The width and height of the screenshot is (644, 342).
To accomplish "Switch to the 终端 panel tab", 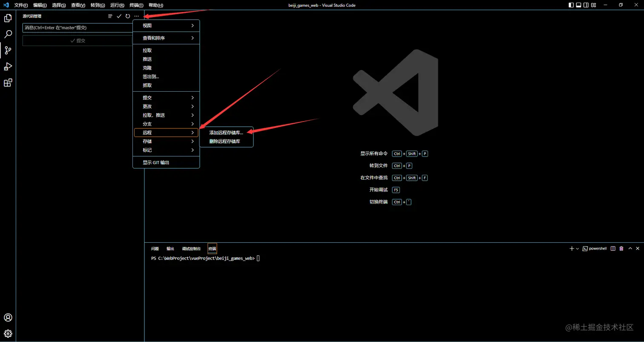I will (212, 249).
